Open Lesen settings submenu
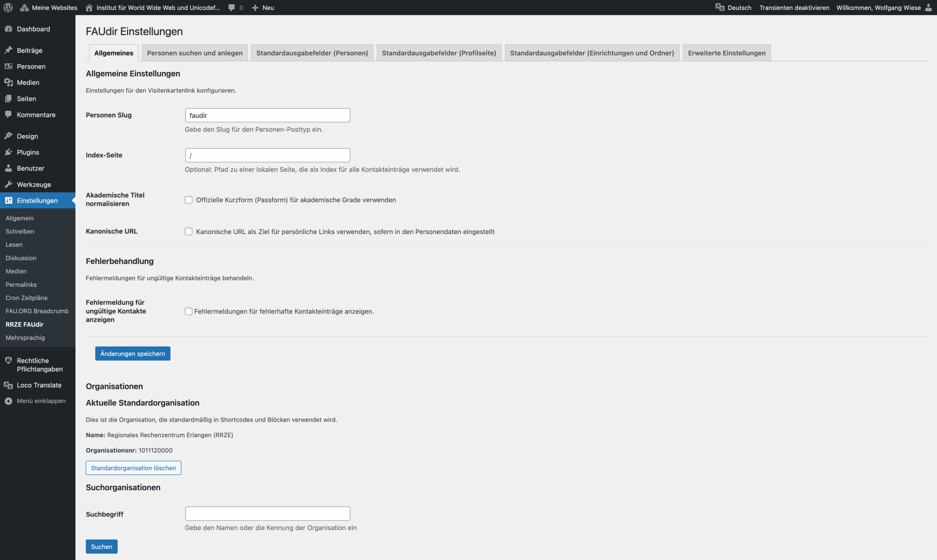Screen dimensions: 937x560 (x=14, y=245)
